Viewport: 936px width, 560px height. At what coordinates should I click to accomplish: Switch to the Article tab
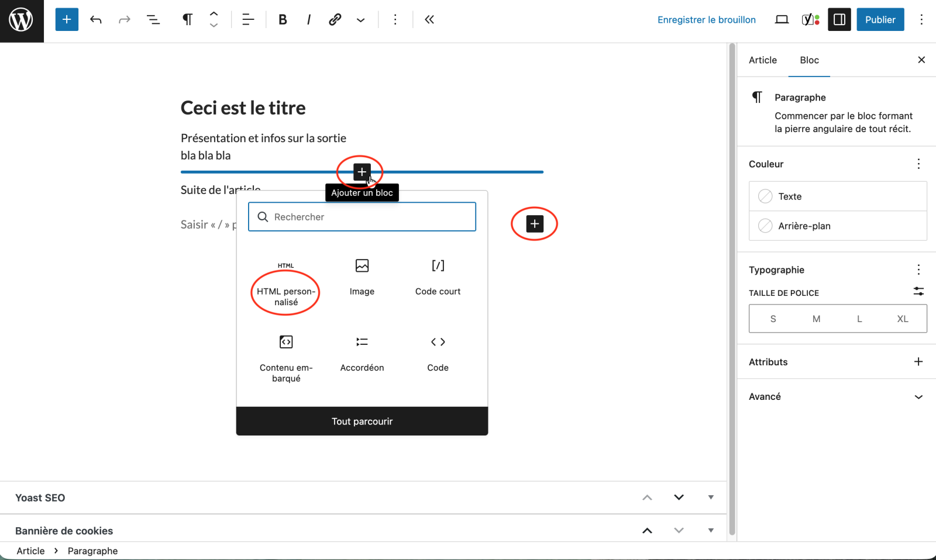pyautogui.click(x=763, y=60)
